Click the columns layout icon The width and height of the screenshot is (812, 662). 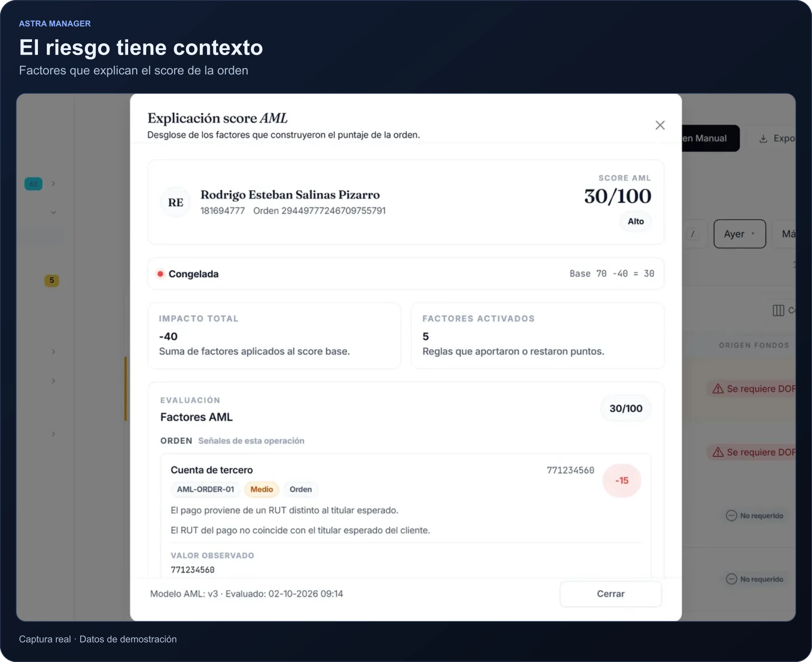778,310
